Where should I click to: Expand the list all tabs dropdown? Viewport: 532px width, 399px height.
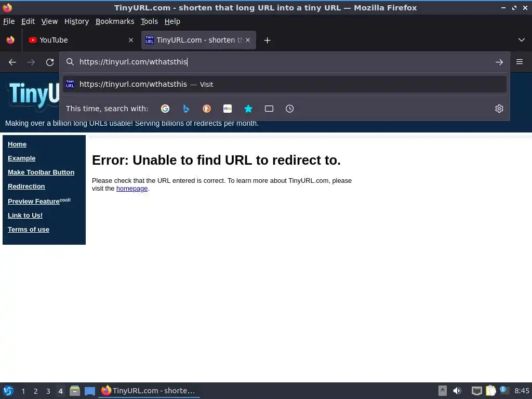point(522,40)
